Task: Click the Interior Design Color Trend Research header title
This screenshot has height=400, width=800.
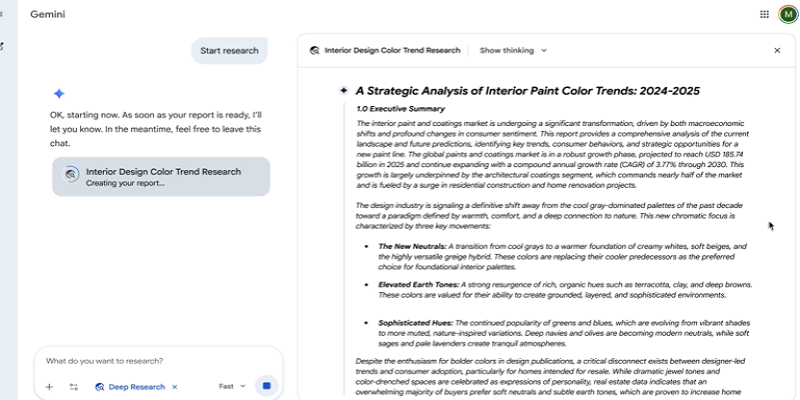Action: coord(392,50)
